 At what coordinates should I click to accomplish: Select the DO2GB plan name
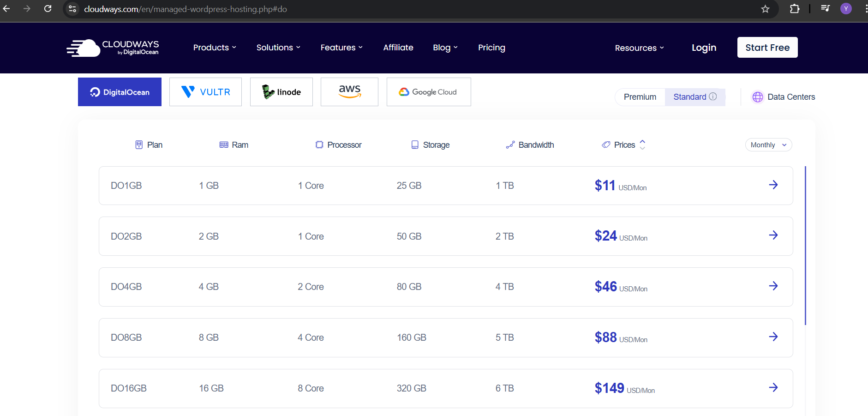tap(126, 236)
